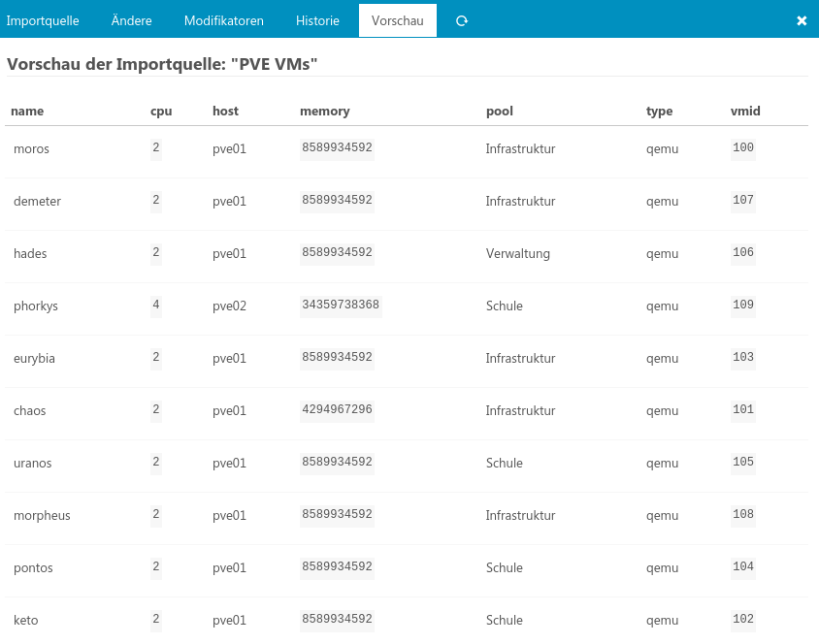Viewport: 819px width, 644px height.
Task: Click vmid 108 in morpheus row
Action: tap(742, 514)
